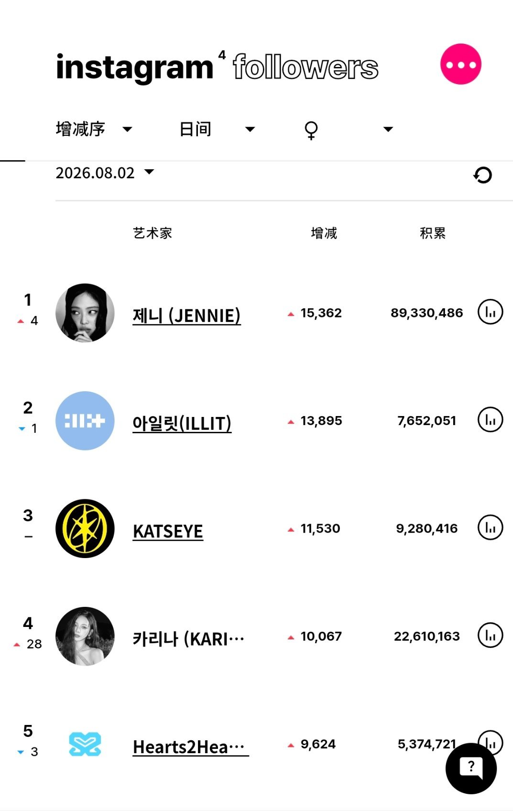The width and height of the screenshot is (513, 812).
Task: Open the chart icon for JENNIE
Action: [490, 312]
